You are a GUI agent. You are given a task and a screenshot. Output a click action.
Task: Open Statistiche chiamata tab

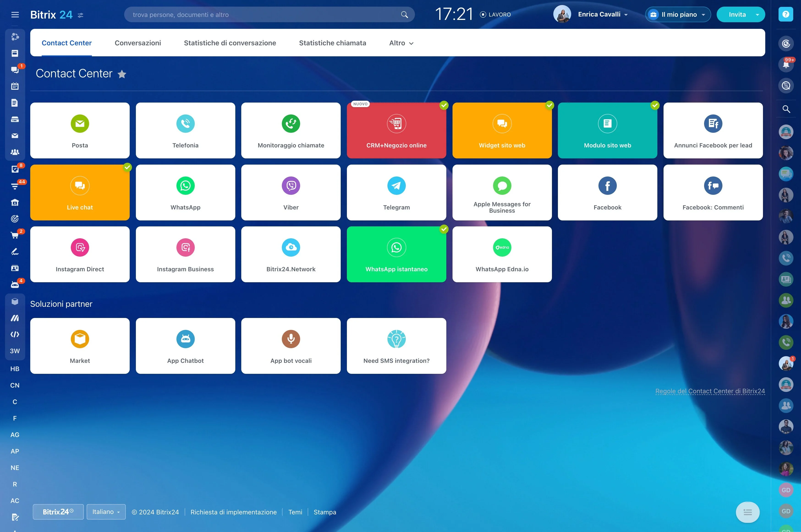point(332,43)
